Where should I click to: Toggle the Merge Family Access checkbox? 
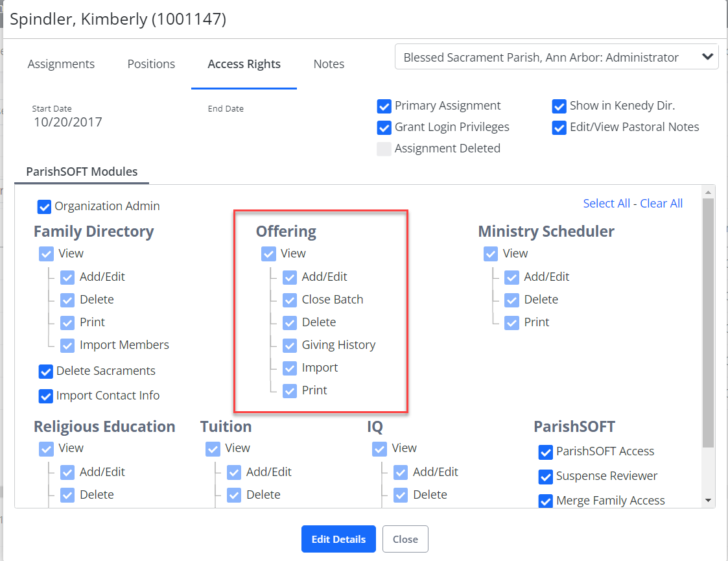(546, 501)
